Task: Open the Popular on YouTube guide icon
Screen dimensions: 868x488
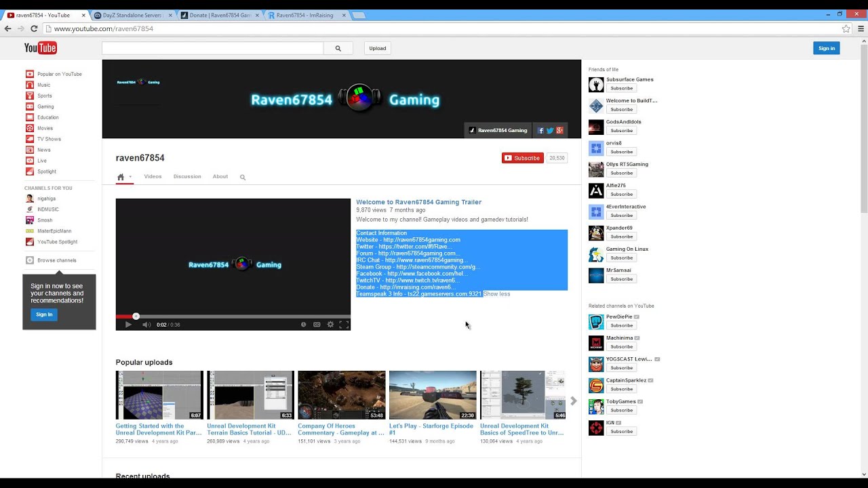Action: point(30,74)
